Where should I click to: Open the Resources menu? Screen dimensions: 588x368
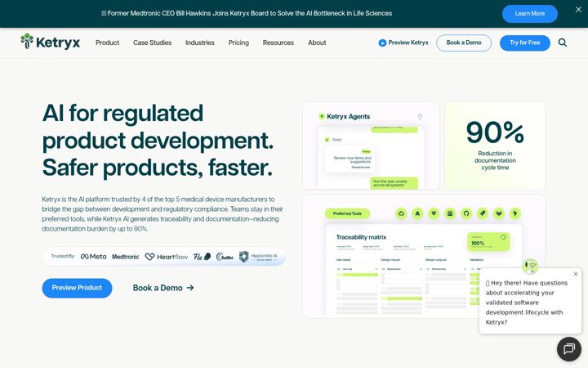278,43
